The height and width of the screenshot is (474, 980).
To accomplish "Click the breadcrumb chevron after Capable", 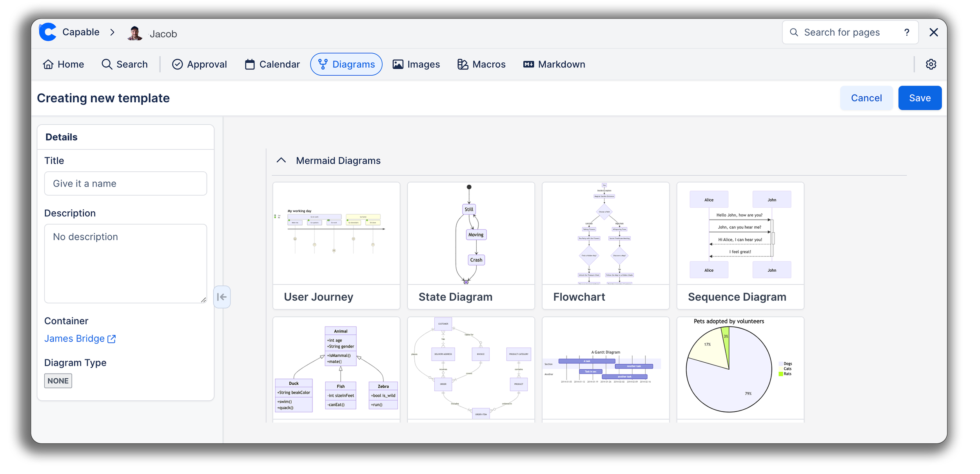I will pyautogui.click(x=113, y=32).
